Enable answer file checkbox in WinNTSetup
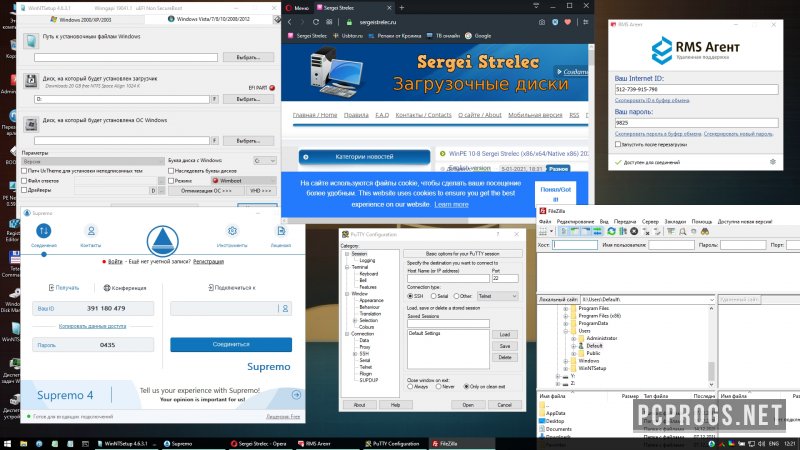 click(24, 181)
